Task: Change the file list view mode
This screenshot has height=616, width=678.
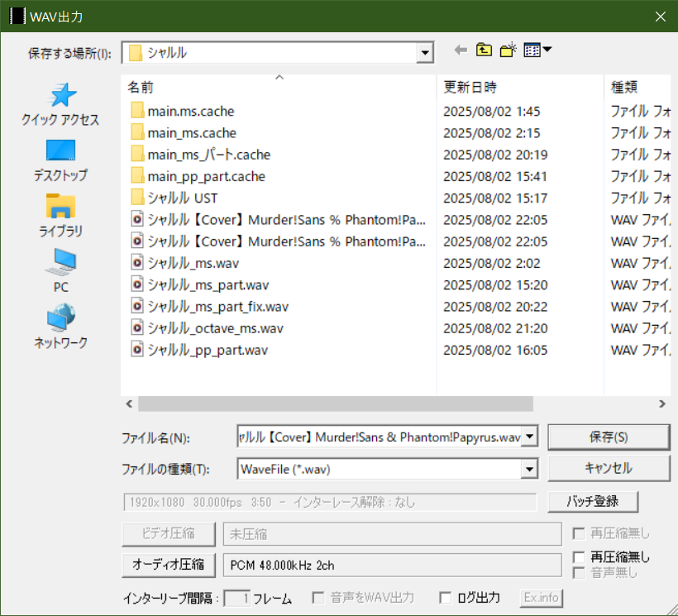Action: pos(532,49)
